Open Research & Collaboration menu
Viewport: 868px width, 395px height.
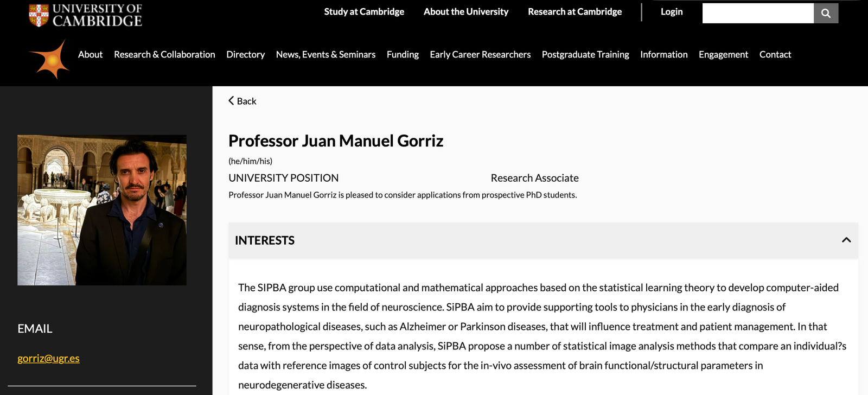[x=164, y=54]
